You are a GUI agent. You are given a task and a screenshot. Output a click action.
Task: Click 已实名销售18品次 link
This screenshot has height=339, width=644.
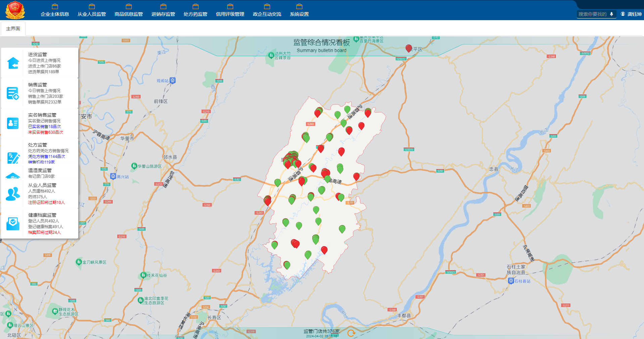45,127
